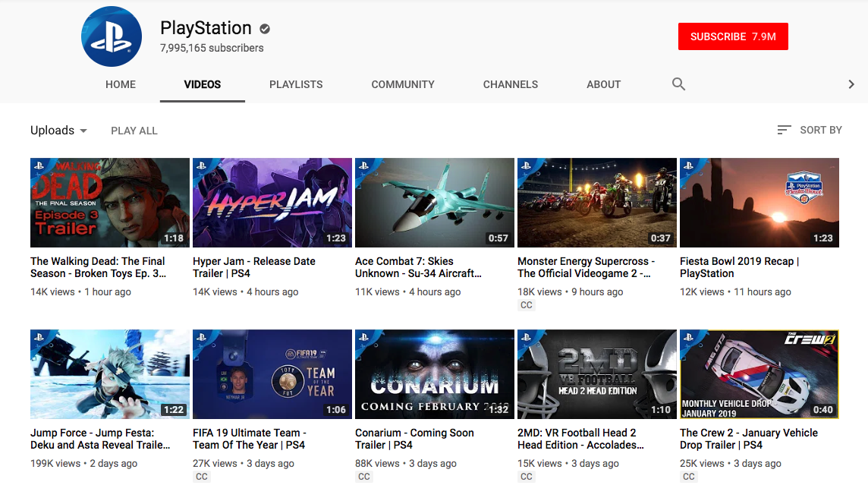Click the red SUBSCRIBE 7.9M button
868x498 pixels.
point(733,36)
